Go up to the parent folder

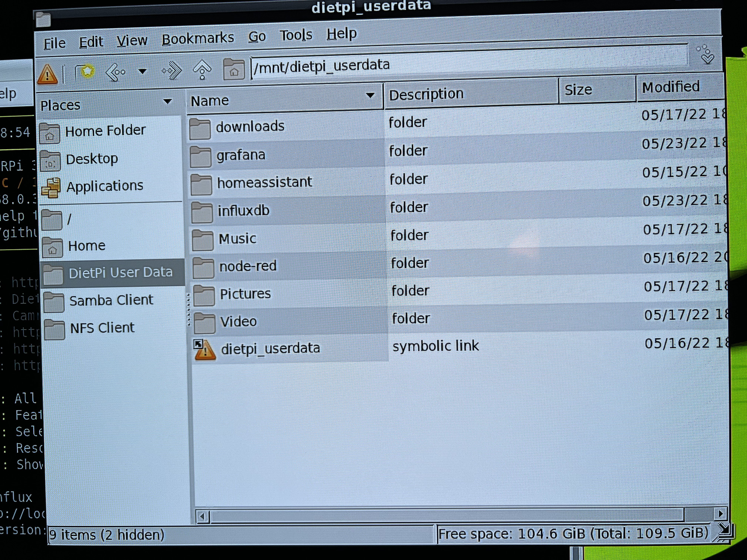(202, 69)
